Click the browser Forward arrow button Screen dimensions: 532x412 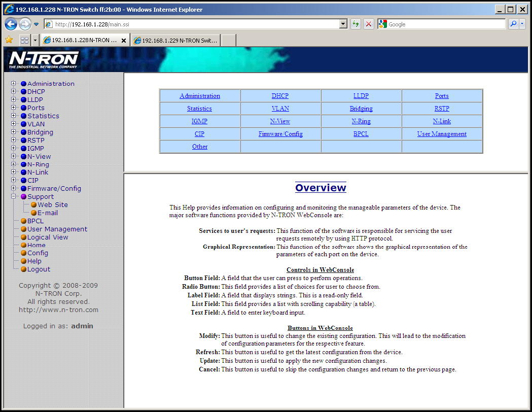pyautogui.click(x=25, y=24)
